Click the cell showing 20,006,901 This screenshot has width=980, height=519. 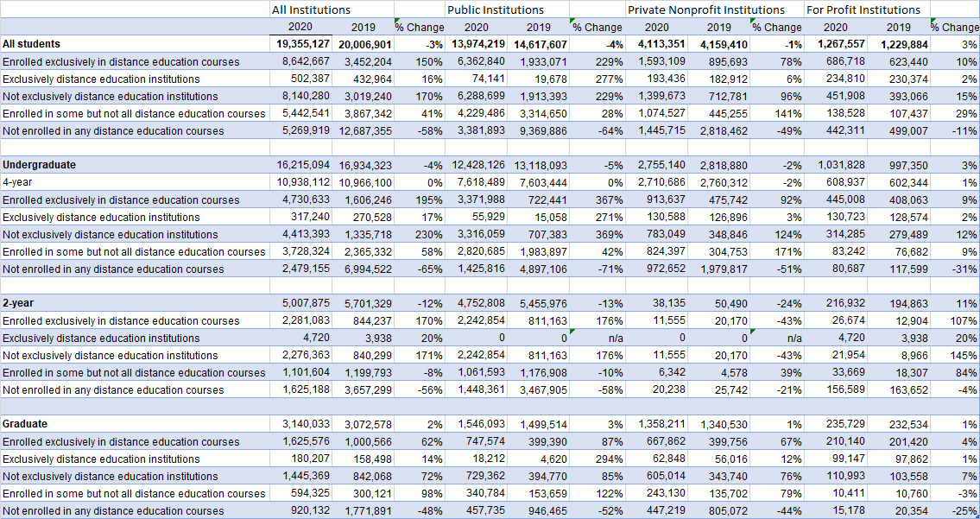(x=363, y=44)
